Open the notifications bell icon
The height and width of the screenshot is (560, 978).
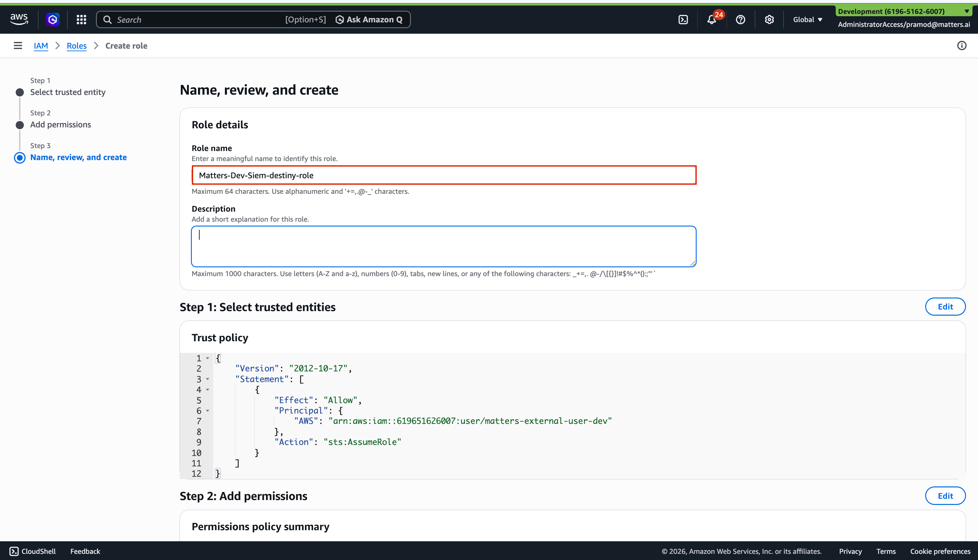pos(712,20)
